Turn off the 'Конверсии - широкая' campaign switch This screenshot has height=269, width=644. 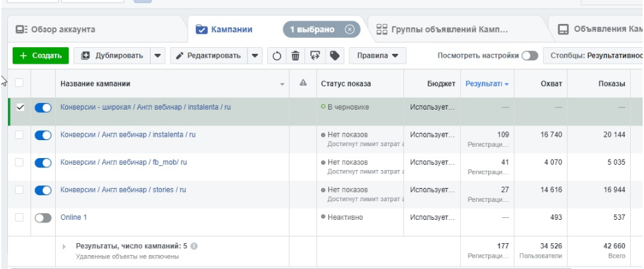(43, 108)
